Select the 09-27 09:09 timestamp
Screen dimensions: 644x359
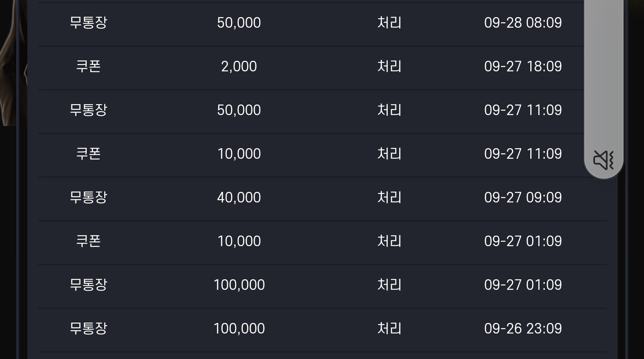pyautogui.click(x=523, y=197)
